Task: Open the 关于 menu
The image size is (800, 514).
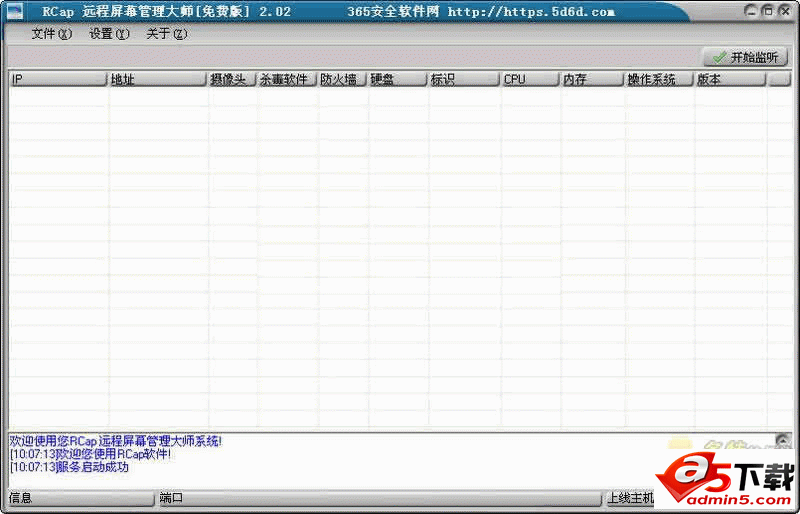Action: (x=167, y=34)
